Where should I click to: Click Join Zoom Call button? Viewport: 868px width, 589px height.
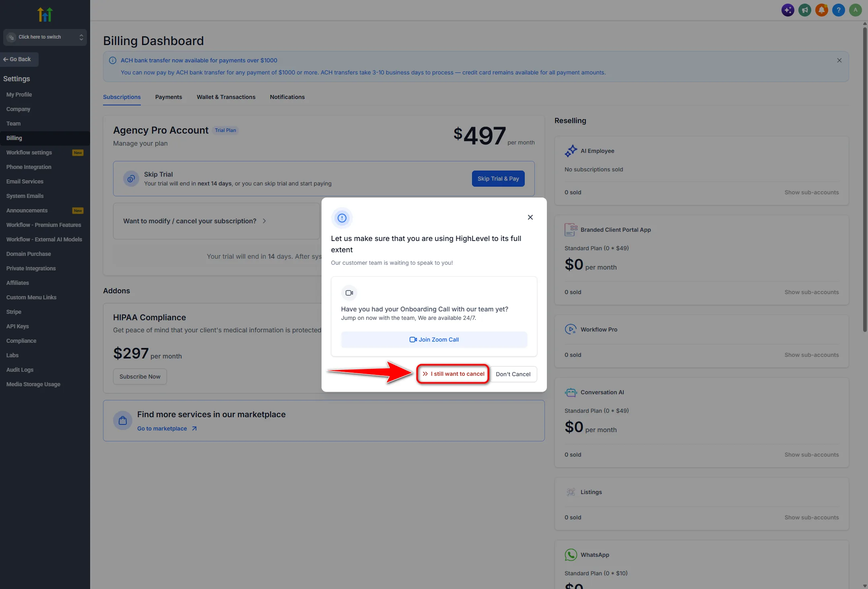coord(434,340)
